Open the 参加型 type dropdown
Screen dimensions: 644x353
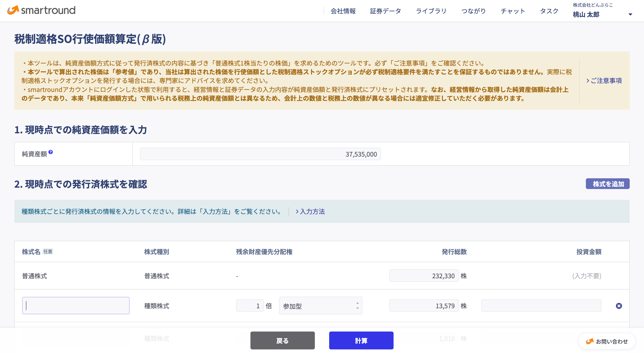click(x=320, y=306)
